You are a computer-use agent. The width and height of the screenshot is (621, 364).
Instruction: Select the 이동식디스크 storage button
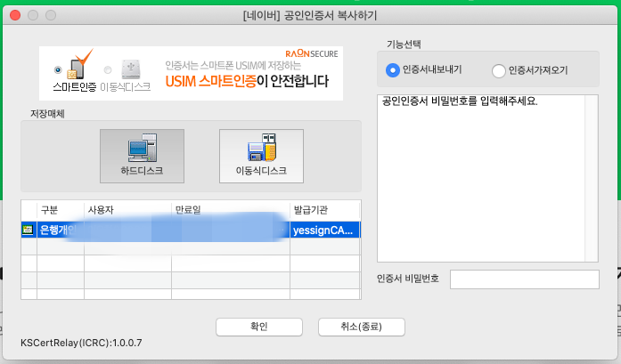coord(261,156)
